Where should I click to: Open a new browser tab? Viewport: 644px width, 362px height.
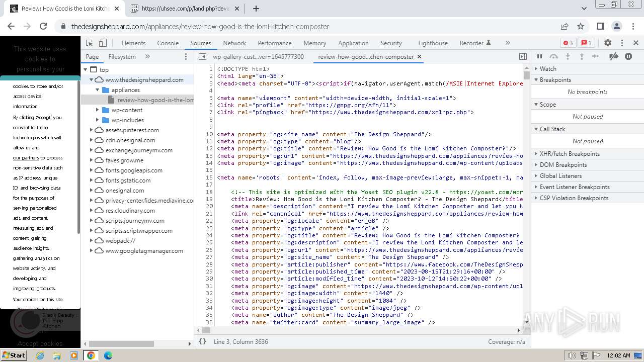(256, 9)
